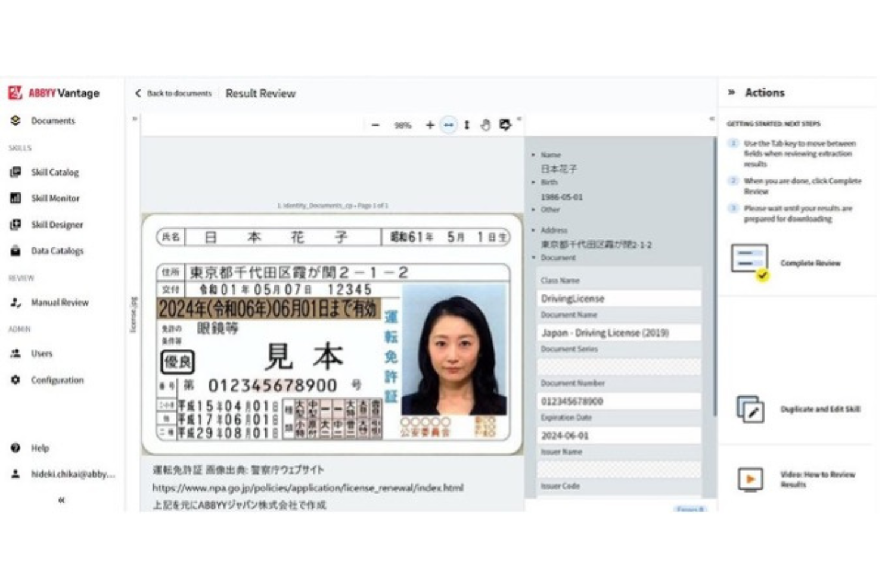Select the name value 日本花子
Viewport: 882px width, 588px height.
[x=558, y=169]
